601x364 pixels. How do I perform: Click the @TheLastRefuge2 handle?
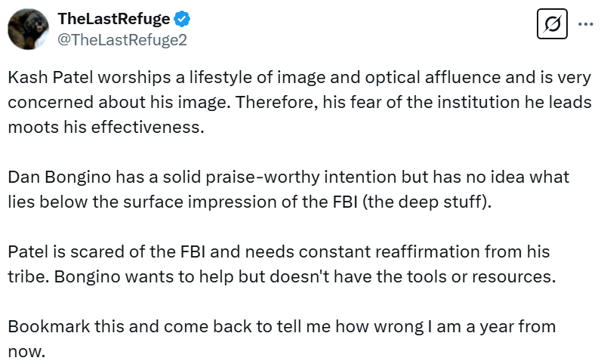(x=122, y=40)
